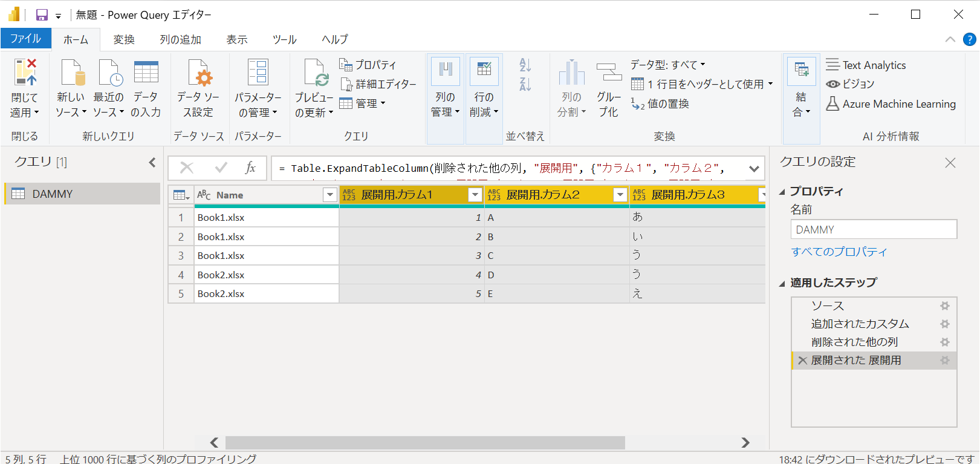Open Data Source Settings icon
Viewport: 980px width, 464px height.
(x=199, y=73)
